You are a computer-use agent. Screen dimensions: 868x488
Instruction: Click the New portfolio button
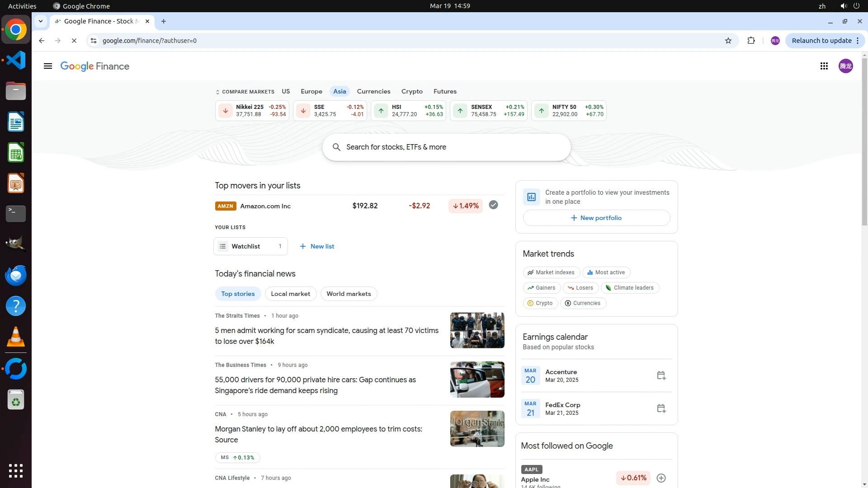pos(596,218)
